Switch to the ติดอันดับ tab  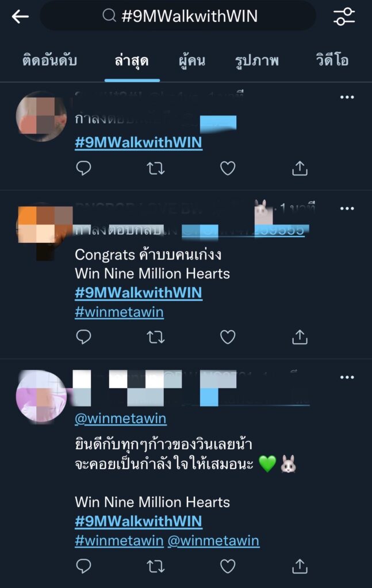(x=49, y=60)
